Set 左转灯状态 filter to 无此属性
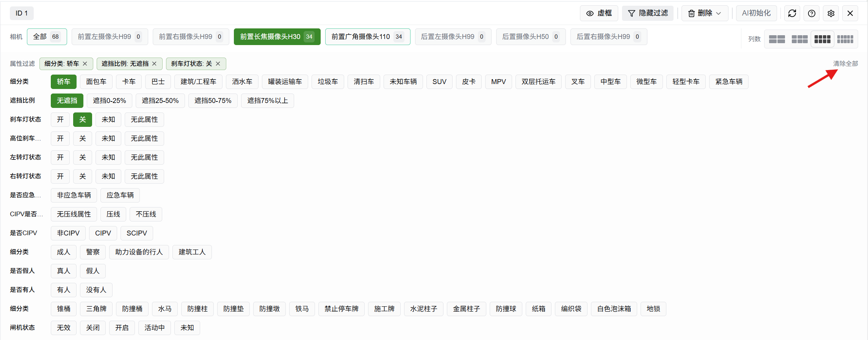Screen dimensions: 868x340 144,158
